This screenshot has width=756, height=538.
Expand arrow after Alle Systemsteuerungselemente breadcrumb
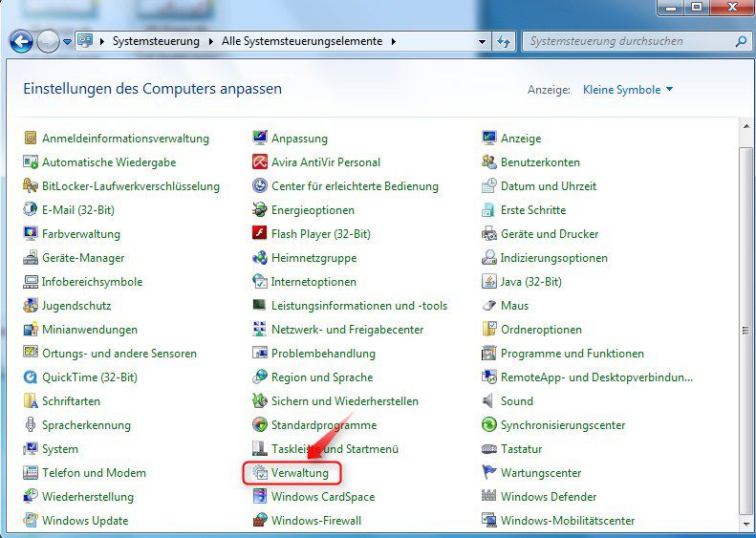(394, 41)
